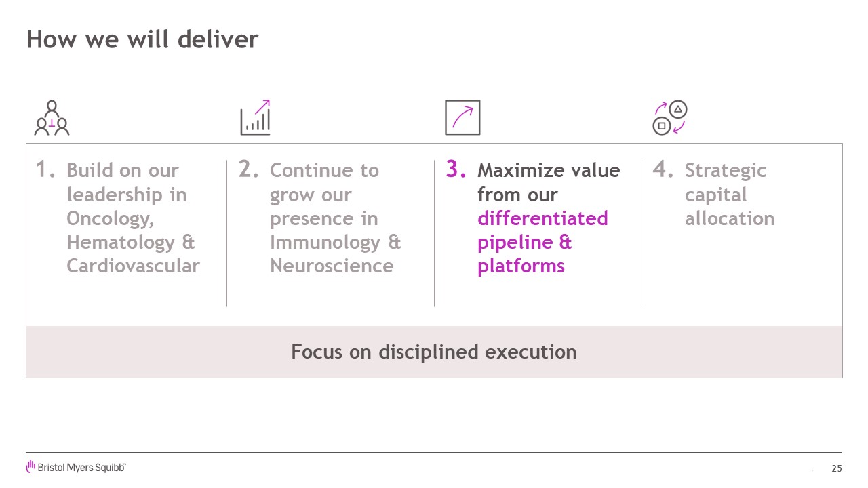Image resolution: width=868 pixels, height=488 pixels.
Task: Click the gray number 4
Action: 663,170
